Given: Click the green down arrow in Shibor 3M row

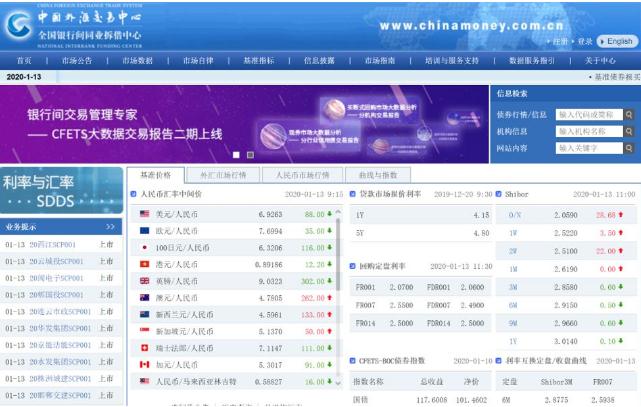Looking at the screenshot, I should tap(621, 287).
